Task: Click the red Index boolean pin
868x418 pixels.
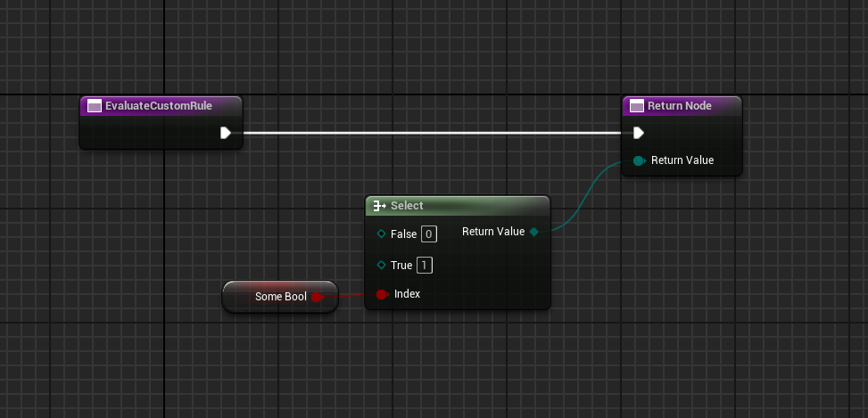Action: pos(382,294)
